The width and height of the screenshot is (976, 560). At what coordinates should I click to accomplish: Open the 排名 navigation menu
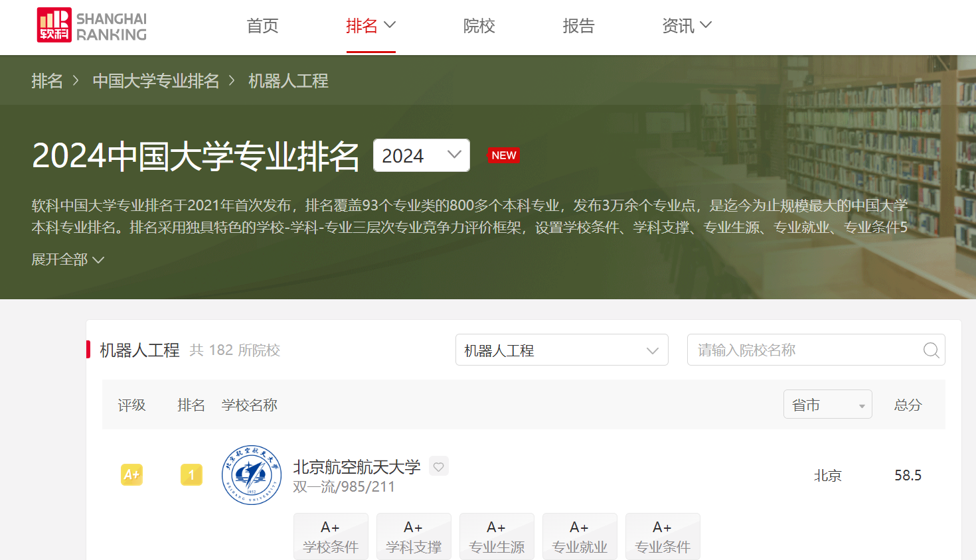pos(370,26)
